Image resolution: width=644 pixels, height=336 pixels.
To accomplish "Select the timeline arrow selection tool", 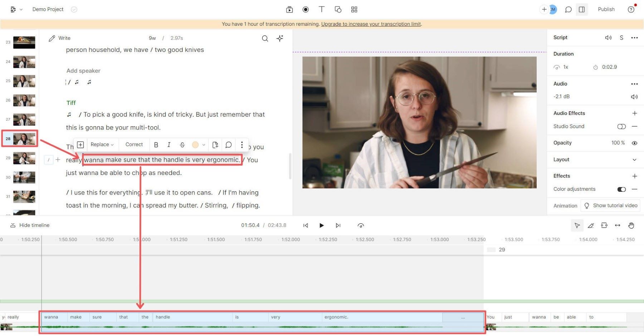I will coord(577,225).
